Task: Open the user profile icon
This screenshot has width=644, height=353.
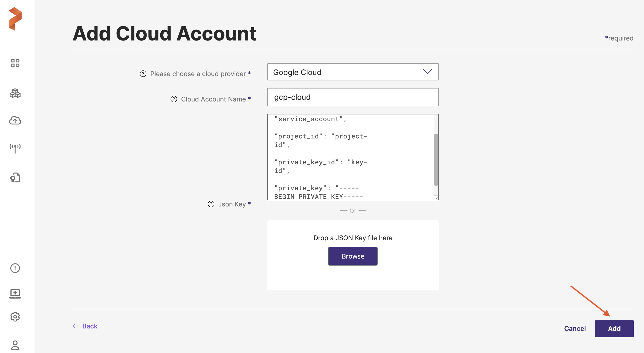Action: (15, 345)
